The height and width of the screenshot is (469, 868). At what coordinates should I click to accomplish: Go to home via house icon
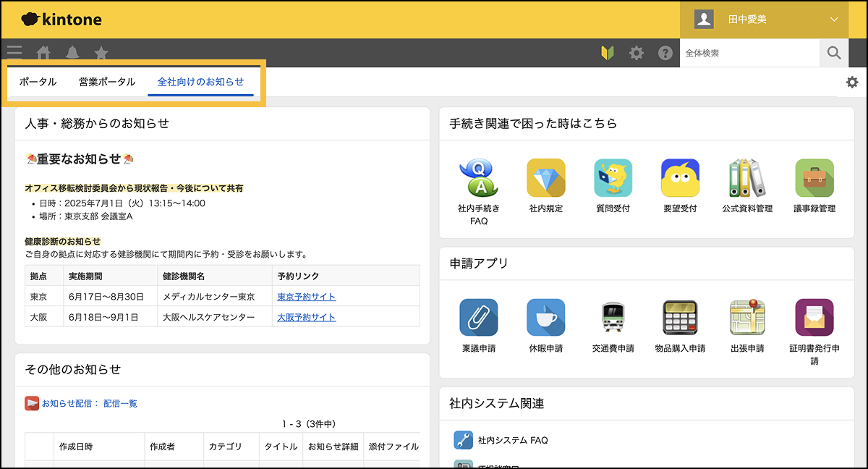[x=43, y=53]
